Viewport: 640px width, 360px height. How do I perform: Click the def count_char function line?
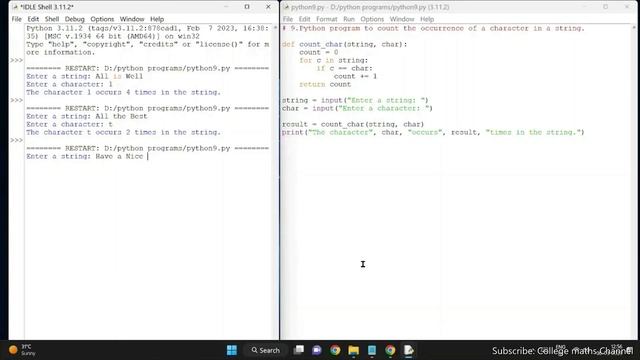[344, 44]
